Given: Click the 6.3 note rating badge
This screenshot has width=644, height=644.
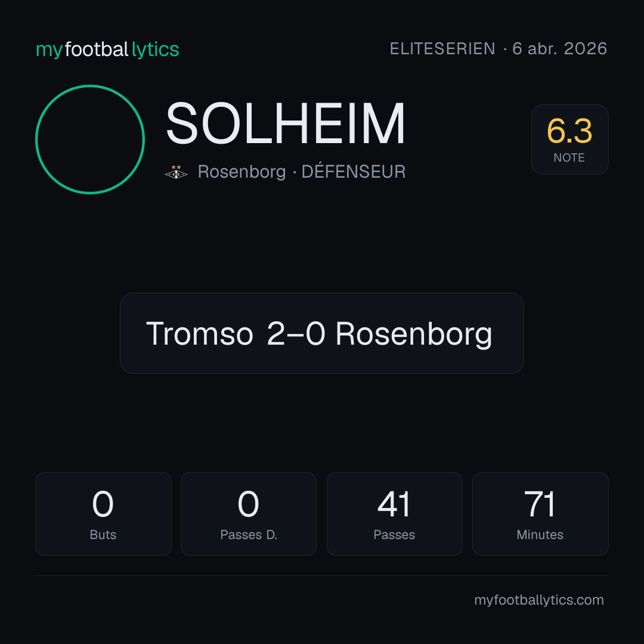Looking at the screenshot, I should [x=569, y=139].
